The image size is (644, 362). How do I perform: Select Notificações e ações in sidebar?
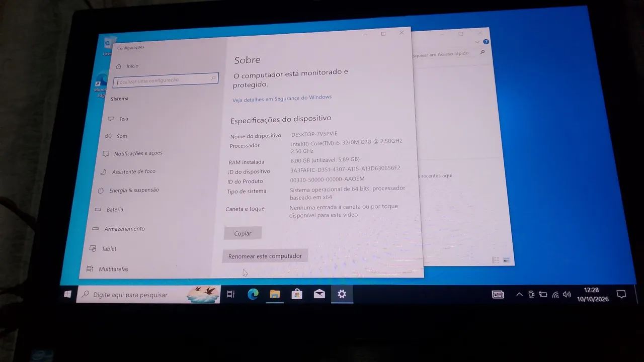[132, 153]
